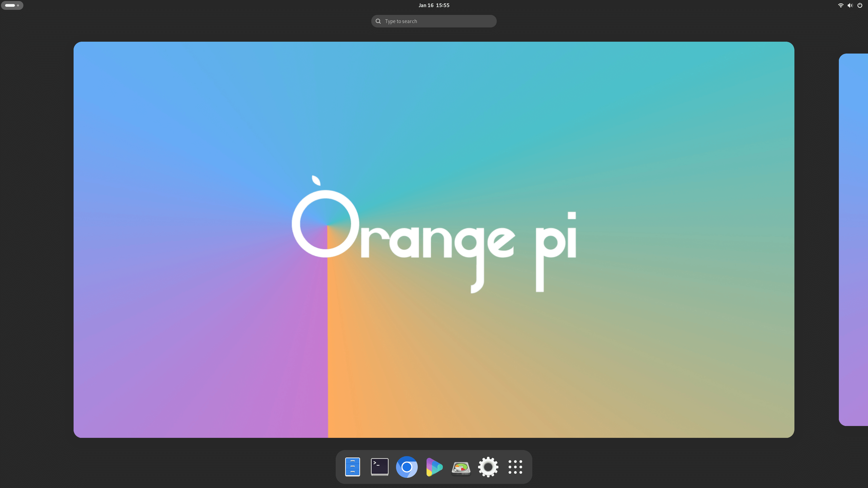Open the Chromium browser
This screenshot has width=868, height=488.
coord(407,467)
